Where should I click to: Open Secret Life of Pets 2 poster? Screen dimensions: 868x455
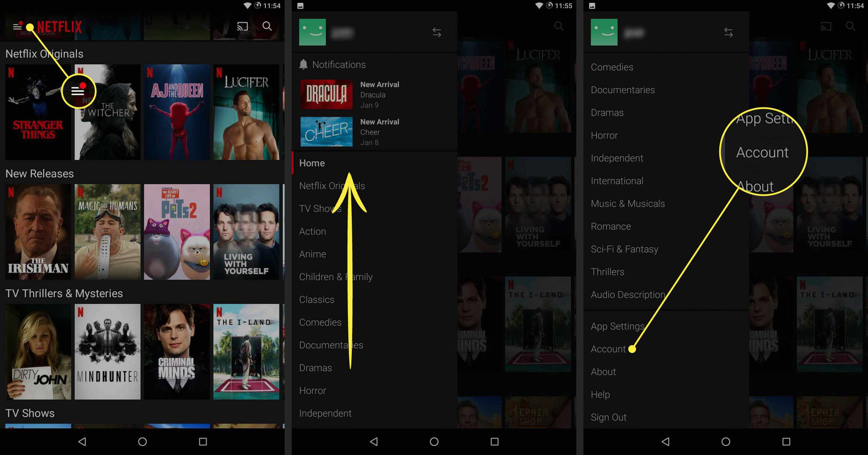pos(177,232)
